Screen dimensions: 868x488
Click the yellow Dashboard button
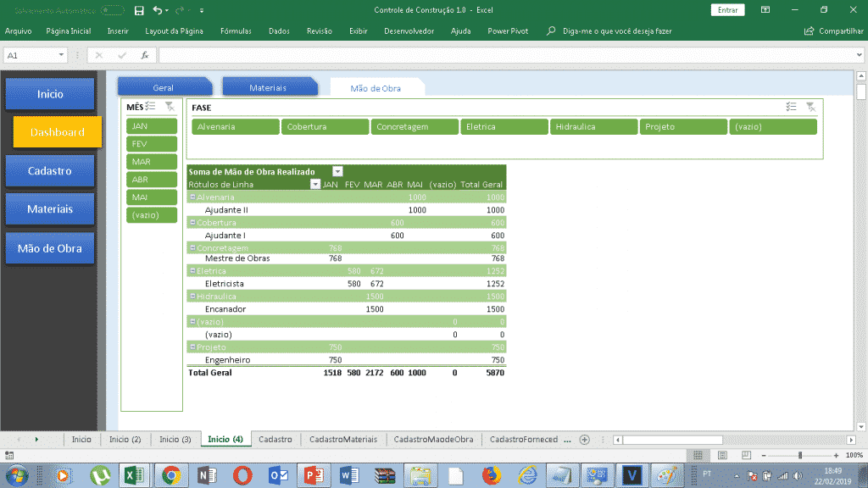(x=57, y=131)
